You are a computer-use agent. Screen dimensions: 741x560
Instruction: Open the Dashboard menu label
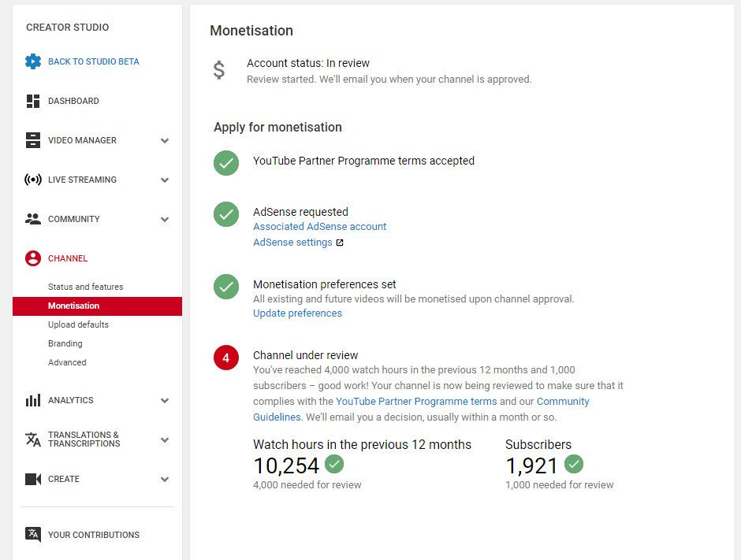(x=74, y=101)
